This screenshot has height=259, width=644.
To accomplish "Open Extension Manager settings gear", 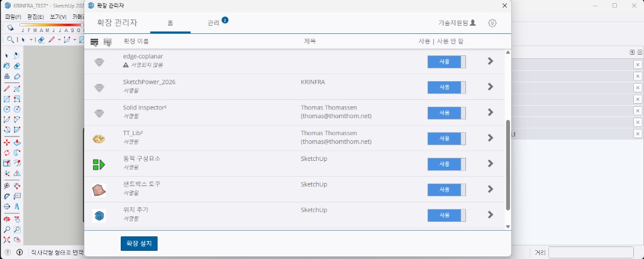I will 492,23.
